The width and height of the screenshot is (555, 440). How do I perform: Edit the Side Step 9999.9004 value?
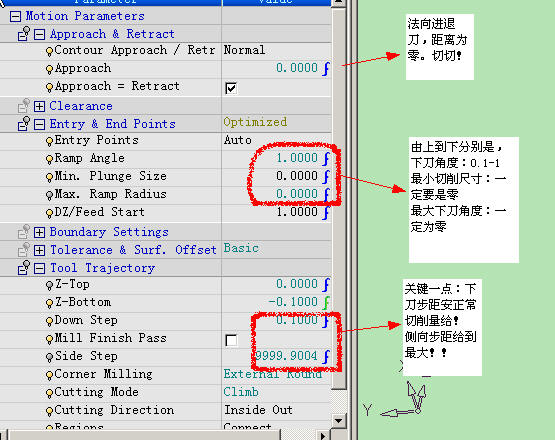click(286, 356)
